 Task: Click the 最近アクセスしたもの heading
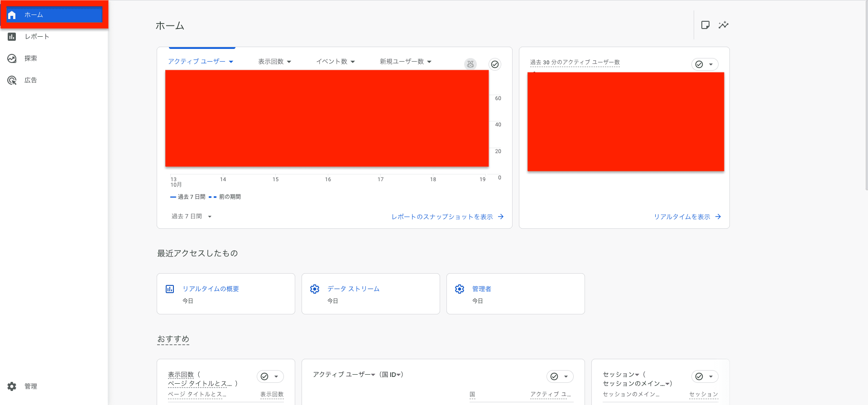coord(197,253)
